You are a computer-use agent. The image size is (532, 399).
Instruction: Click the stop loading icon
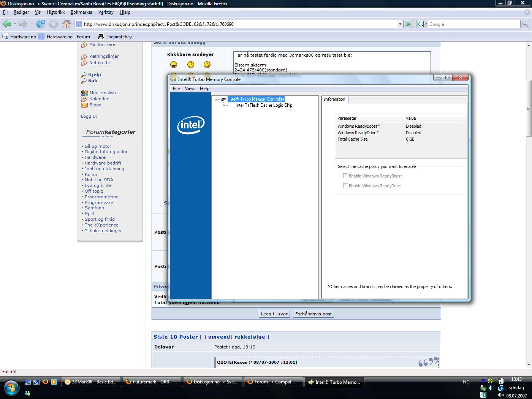point(54,24)
